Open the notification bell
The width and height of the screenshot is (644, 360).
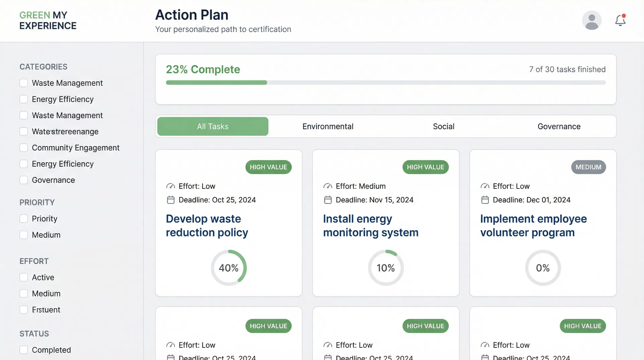[620, 20]
